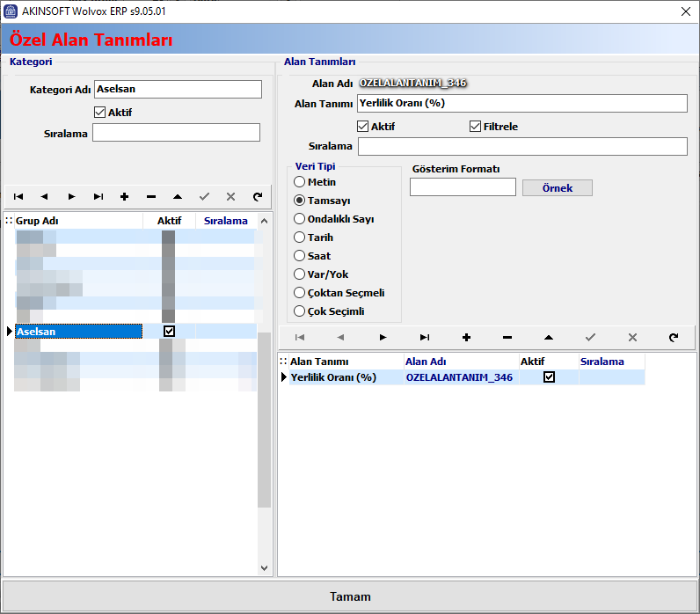Edit the field definition with the up-triangle icon
700x614 pixels.
[549, 337]
